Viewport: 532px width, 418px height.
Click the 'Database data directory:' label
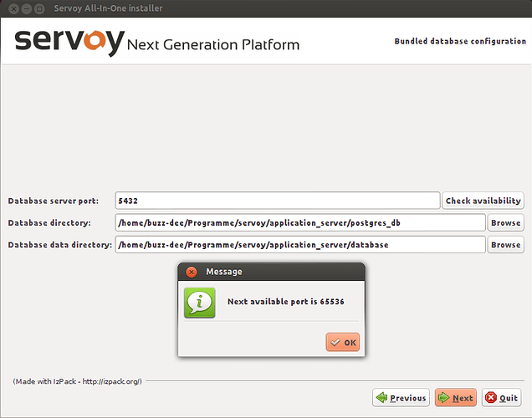[60, 245]
